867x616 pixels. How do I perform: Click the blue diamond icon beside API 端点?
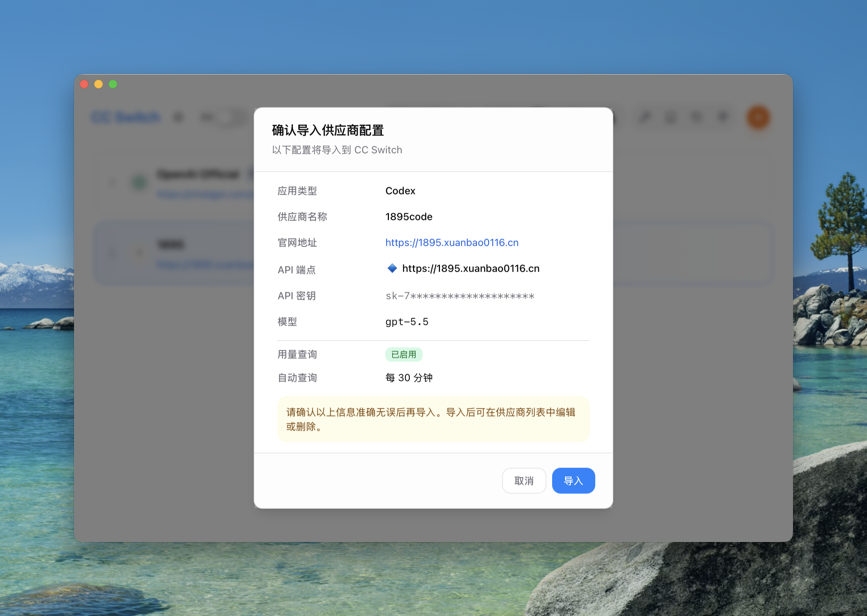[392, 268]
